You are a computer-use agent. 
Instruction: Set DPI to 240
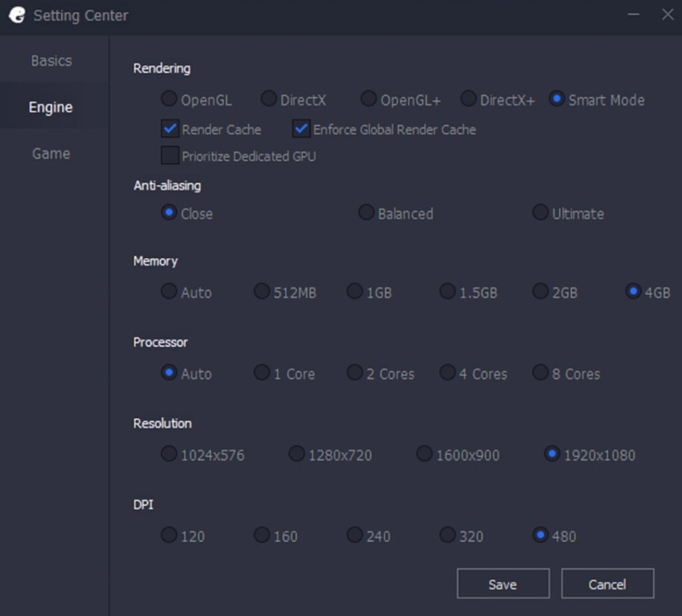pyautogui.click(x=354, y=535)
